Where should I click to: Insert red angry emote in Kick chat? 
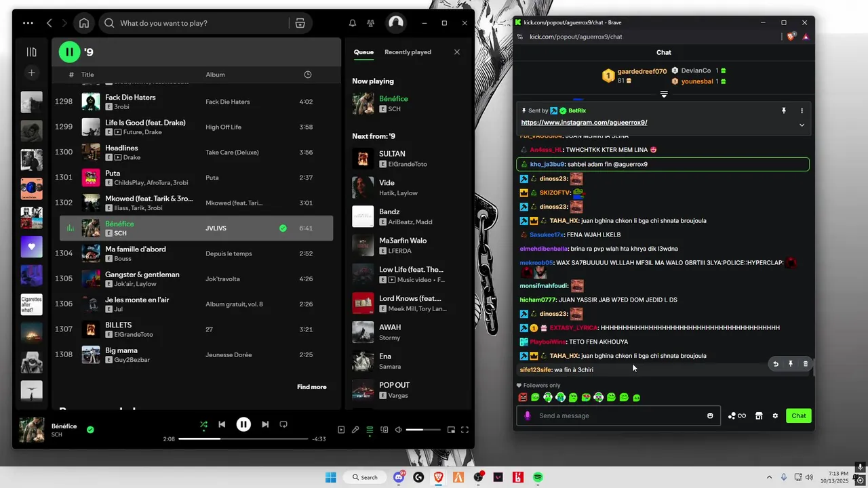pos(522,397)
